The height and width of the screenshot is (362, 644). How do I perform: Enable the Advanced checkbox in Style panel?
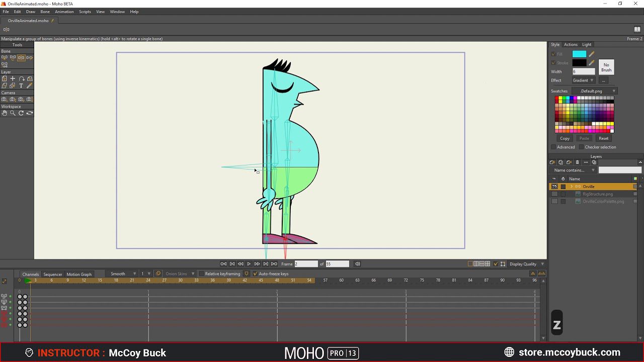coord(554,146)
